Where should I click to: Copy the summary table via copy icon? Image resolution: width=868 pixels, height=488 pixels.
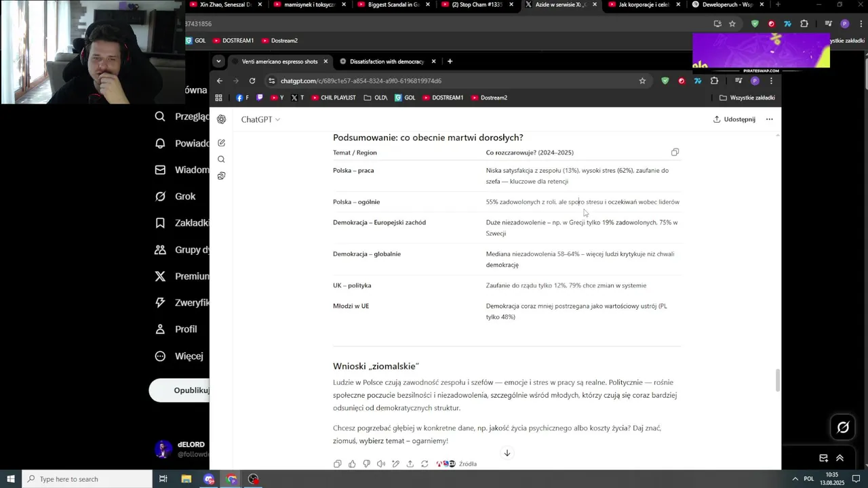[675, 152]
